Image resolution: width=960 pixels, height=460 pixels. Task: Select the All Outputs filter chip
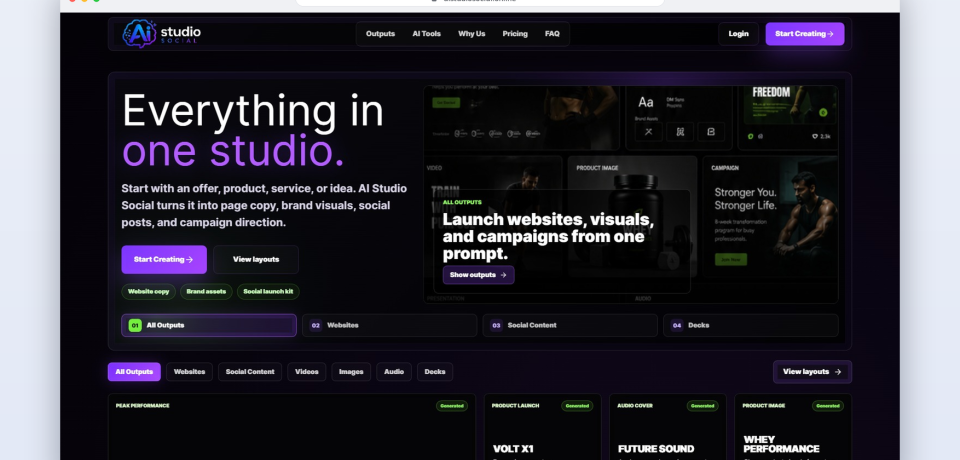pyautogui.click(x=134, y=372)
